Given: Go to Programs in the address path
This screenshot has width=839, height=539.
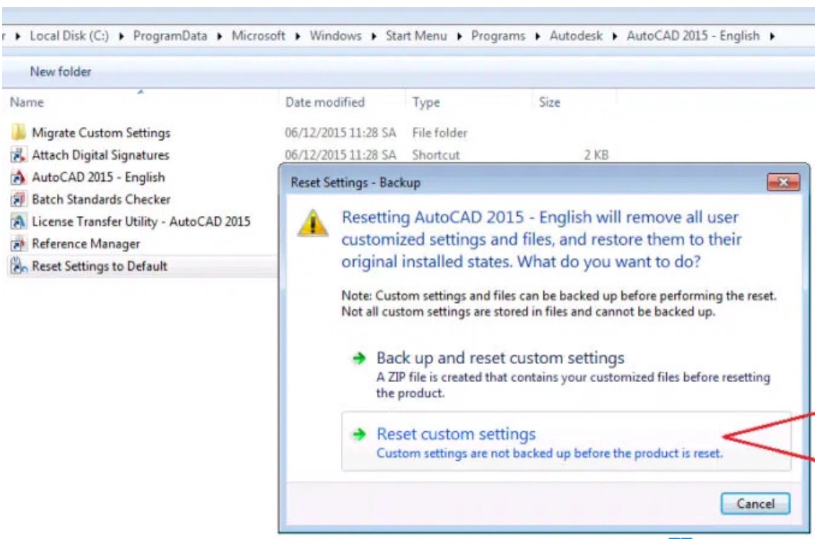Looking at the screenshot, I should 497,36.
